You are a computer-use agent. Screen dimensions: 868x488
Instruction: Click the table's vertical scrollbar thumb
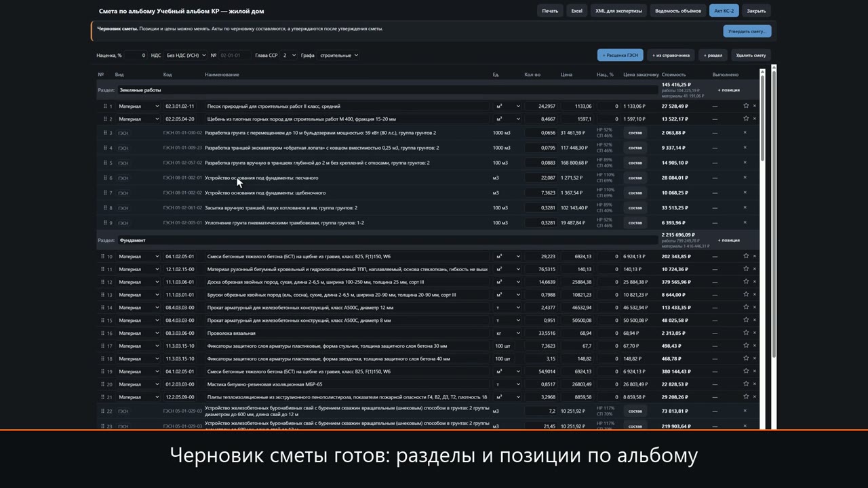click(762, 117)
